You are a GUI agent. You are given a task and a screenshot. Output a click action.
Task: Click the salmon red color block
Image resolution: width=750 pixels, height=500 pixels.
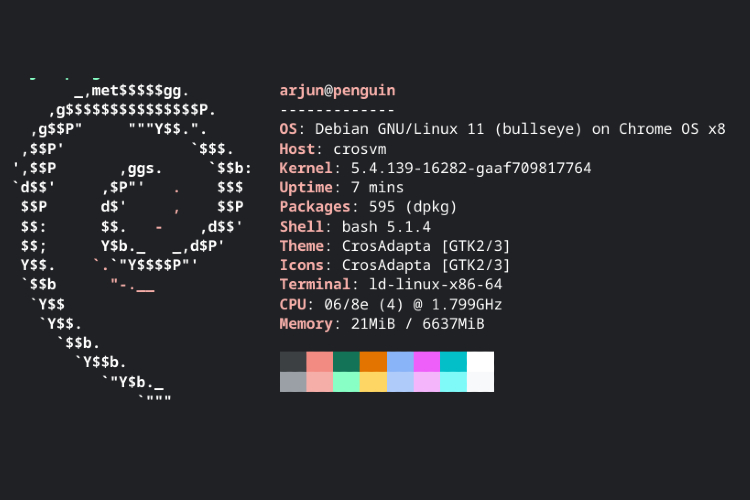(x=320, y=362)
